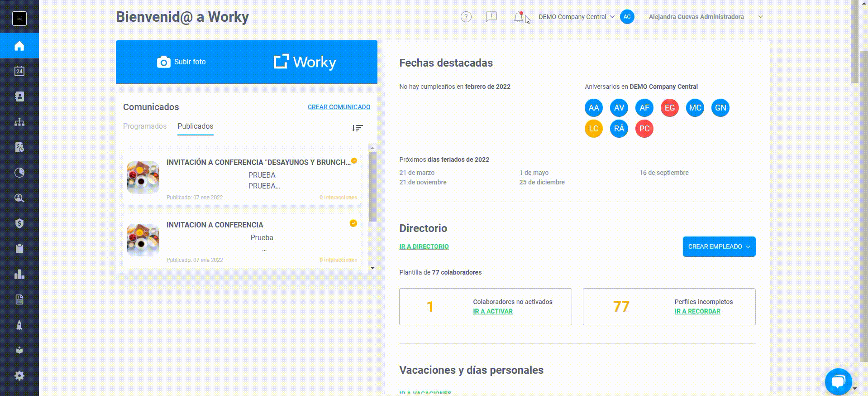Open the directory contacts book icon
The height and width of the screenshot is (396, 868).
[19, 97]
